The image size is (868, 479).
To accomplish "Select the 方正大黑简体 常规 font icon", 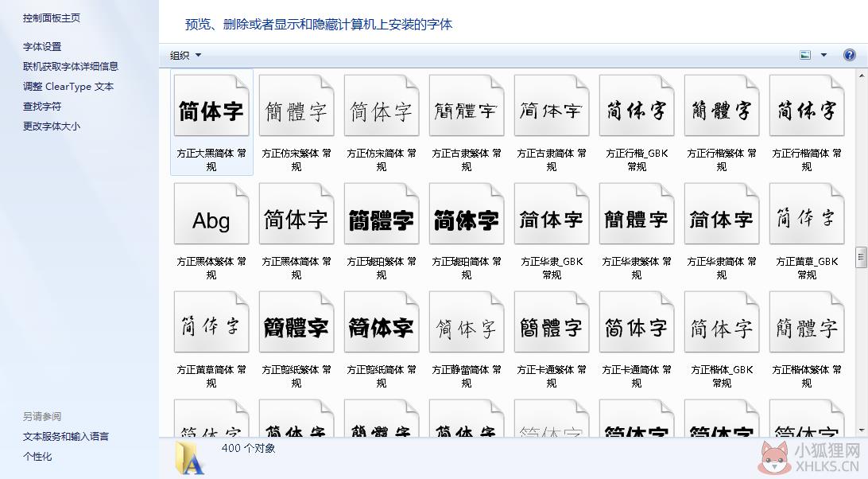I will (211, 106).
